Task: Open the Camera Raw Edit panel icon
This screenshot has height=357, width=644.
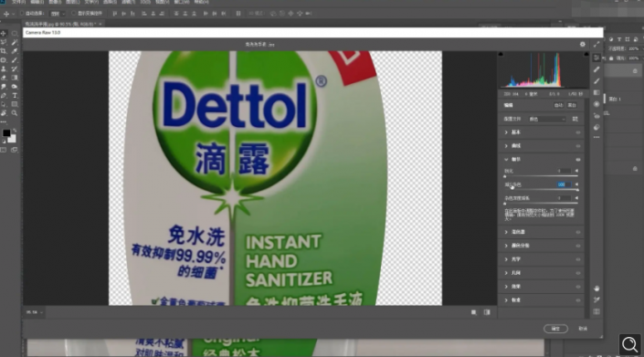Action: point(596,58)
